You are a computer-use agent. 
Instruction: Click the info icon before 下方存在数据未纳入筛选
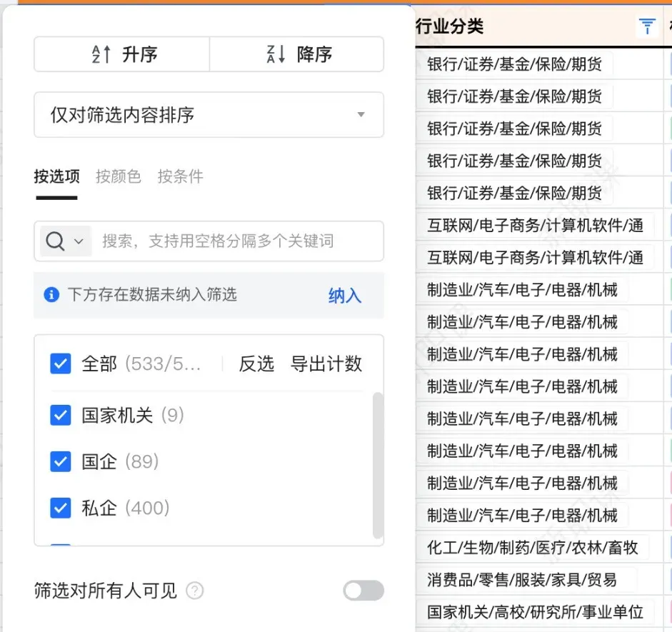coord(51,296)
